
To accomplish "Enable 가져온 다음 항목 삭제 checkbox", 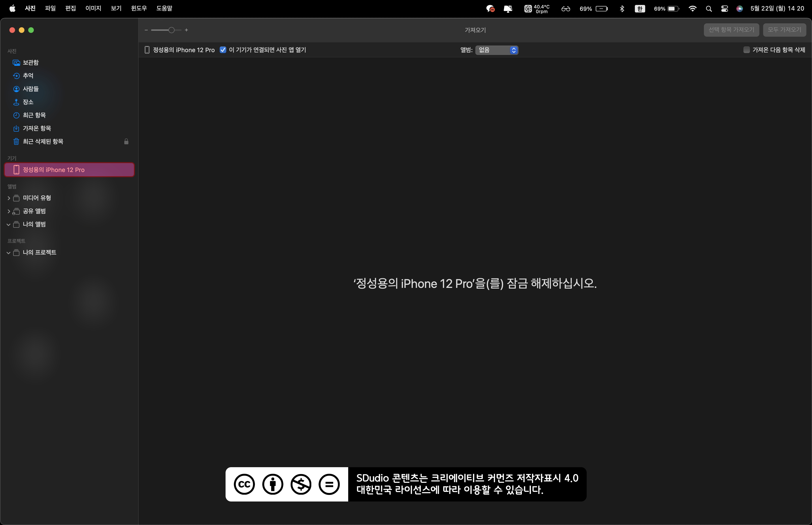I will 746,50.
